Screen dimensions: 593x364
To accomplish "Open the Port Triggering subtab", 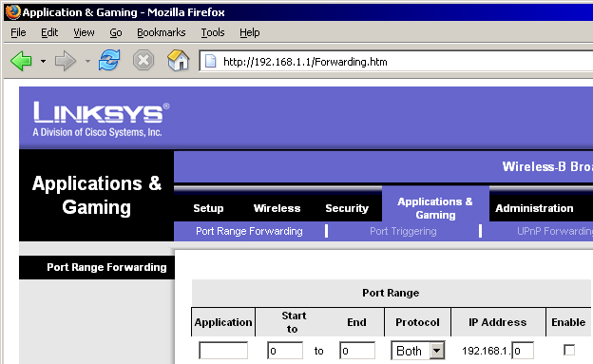I will [x=403, y=231].
